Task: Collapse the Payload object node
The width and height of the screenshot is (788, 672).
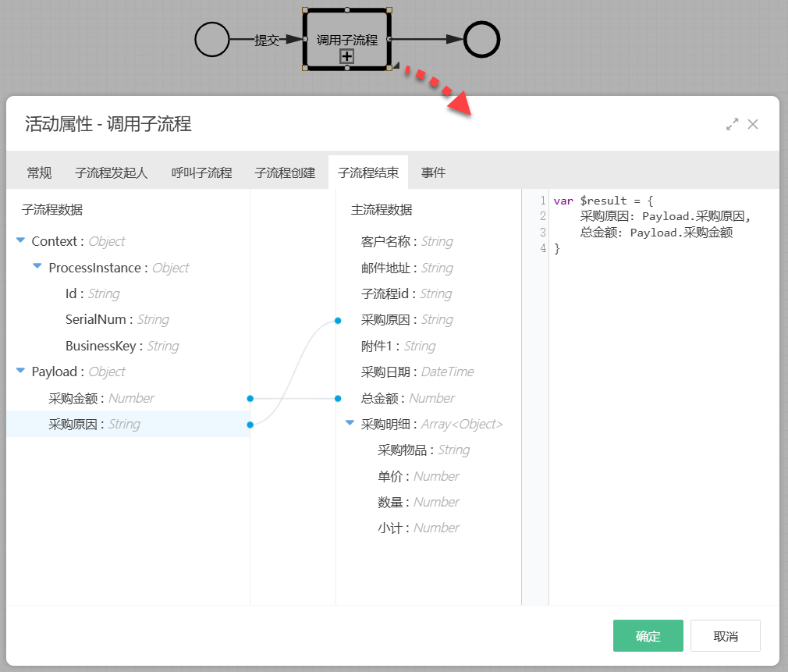Action: click(x=19, y=372)
